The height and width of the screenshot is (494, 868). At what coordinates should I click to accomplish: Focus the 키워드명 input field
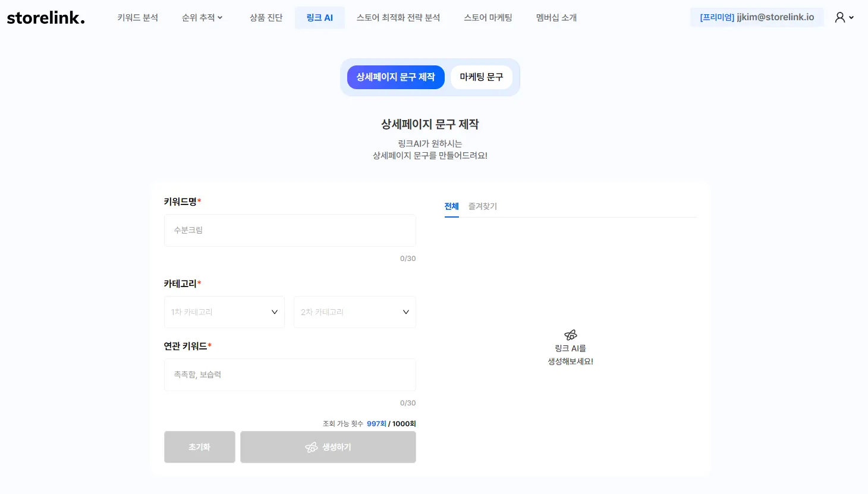[290, 230]
